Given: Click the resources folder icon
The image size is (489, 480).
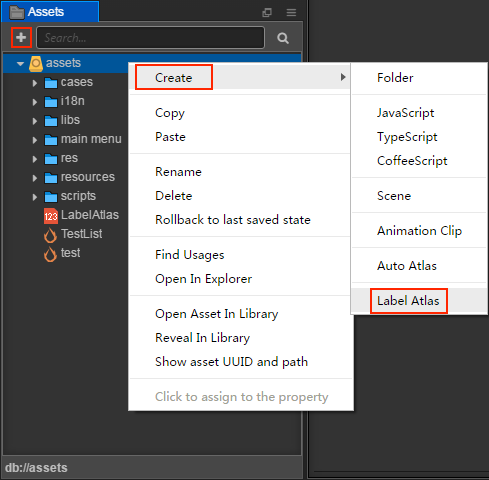Looking at the screenshot, I should [x=51, y=177].
